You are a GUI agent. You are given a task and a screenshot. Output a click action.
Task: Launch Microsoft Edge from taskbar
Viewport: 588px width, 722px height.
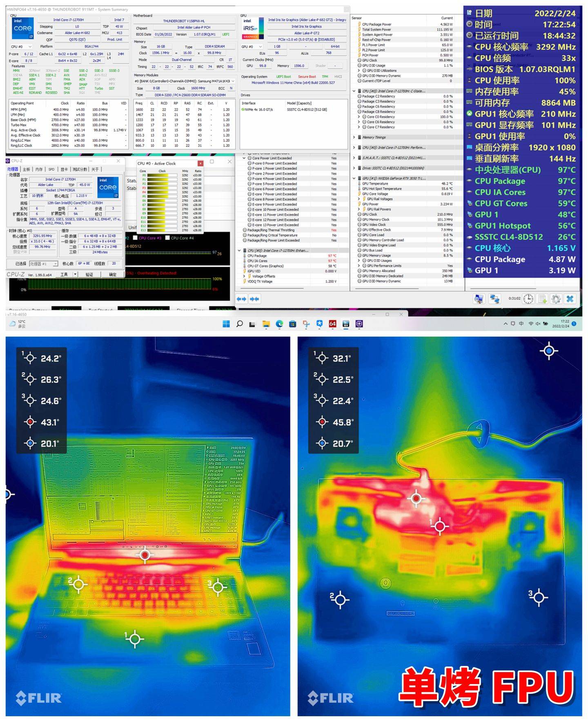coord(279,324)
